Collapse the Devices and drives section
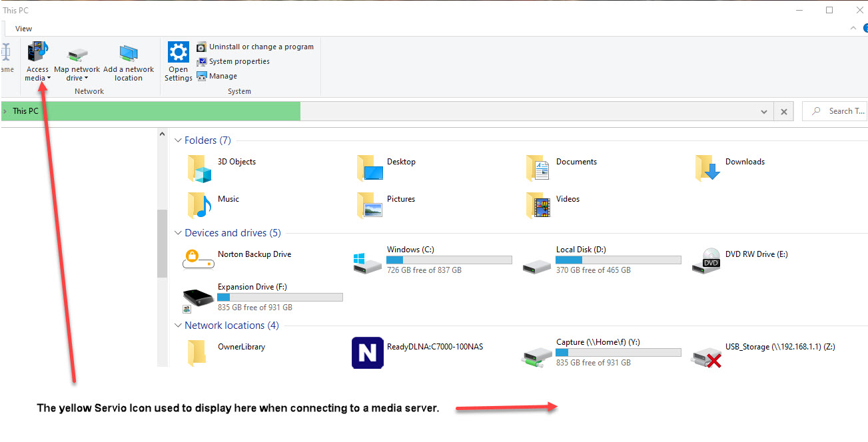 pyautogui.click(x=178, y=233)
